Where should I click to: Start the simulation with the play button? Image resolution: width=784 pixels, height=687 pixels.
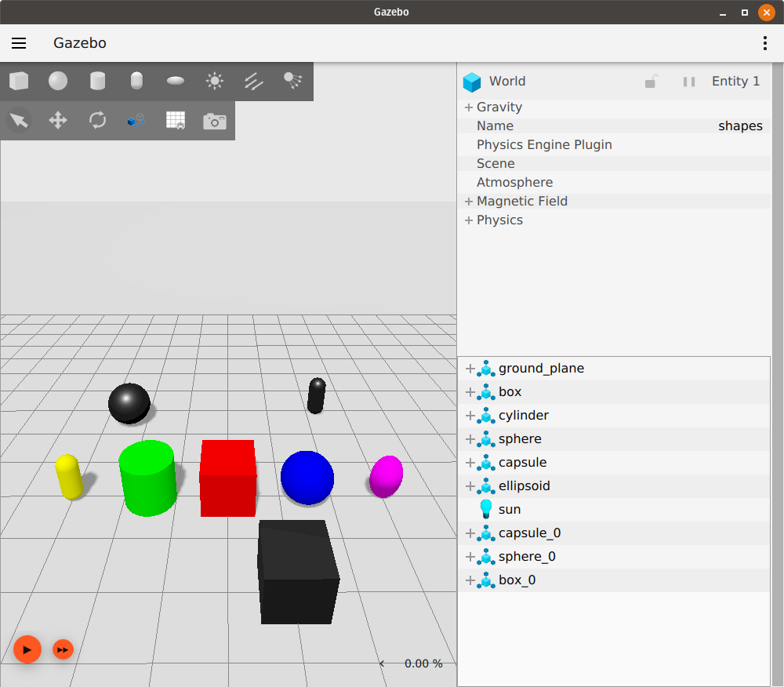27,649
